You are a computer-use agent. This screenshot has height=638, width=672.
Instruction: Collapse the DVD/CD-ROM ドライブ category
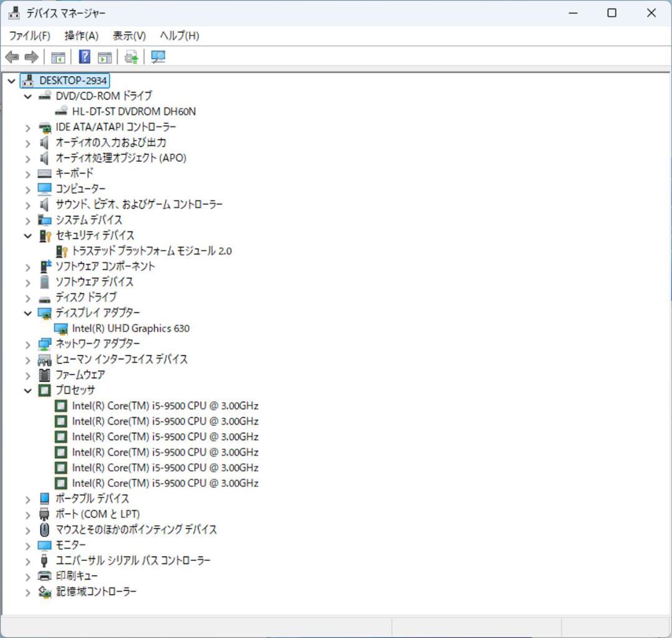click(x=27, y=96)
